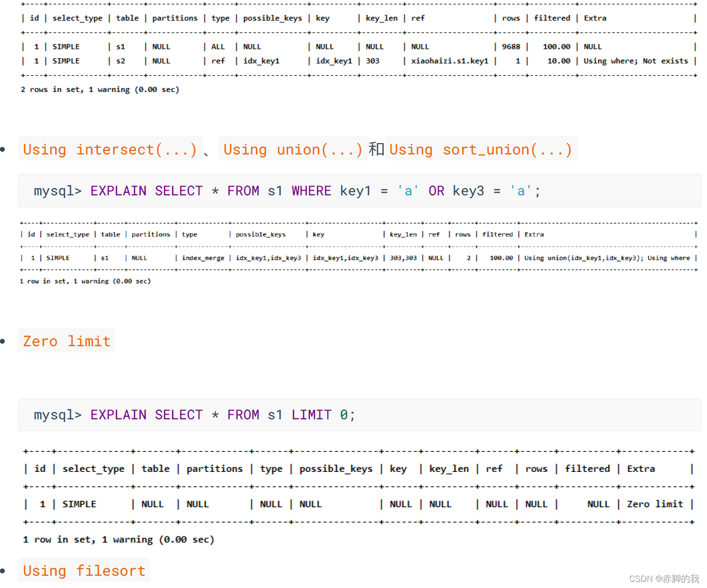The image size is (707, 588).
Task: Click 'Using where; Not exists' Extra cell
Action: click(x=635, y=61)
